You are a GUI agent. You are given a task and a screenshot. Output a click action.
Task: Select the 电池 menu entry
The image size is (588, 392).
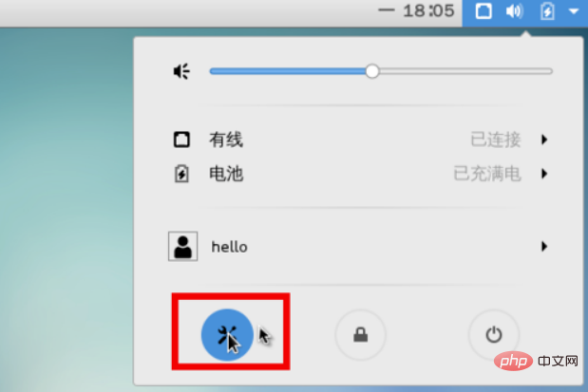[360, 174]
